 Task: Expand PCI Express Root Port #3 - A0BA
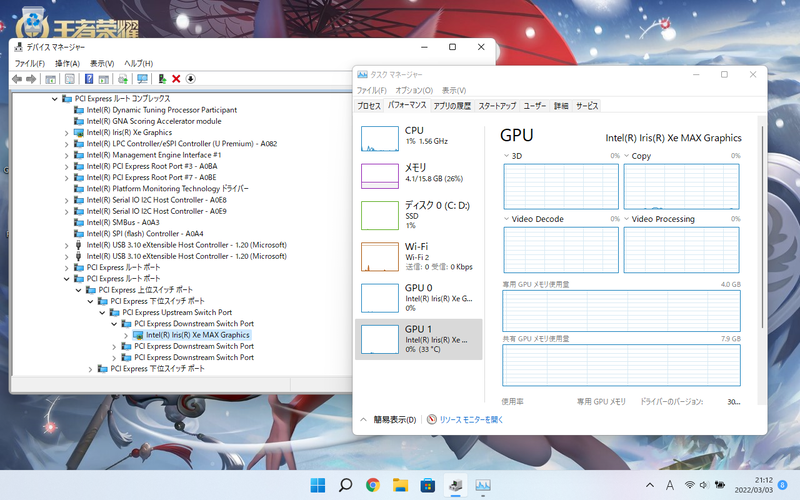[x=66, y=166]
